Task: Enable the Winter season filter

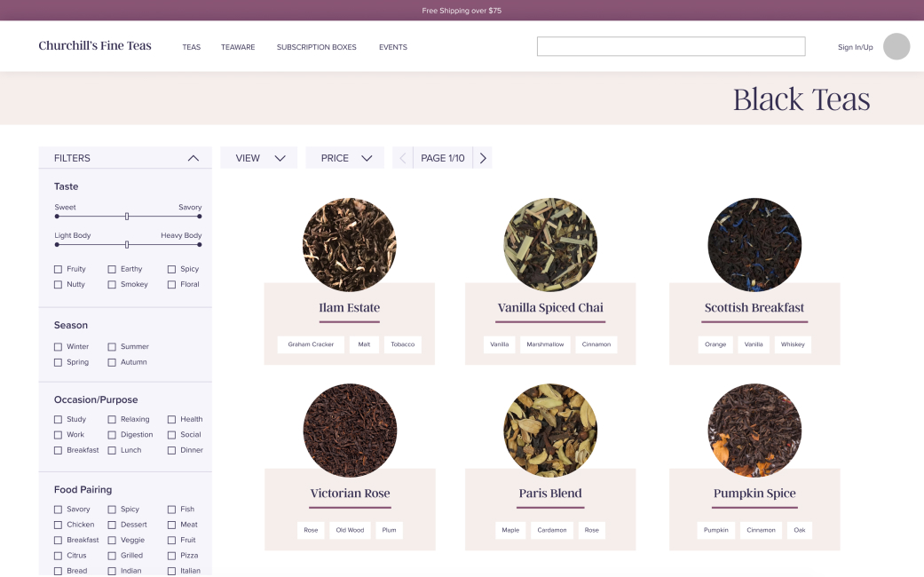Action: pos(58,347)
